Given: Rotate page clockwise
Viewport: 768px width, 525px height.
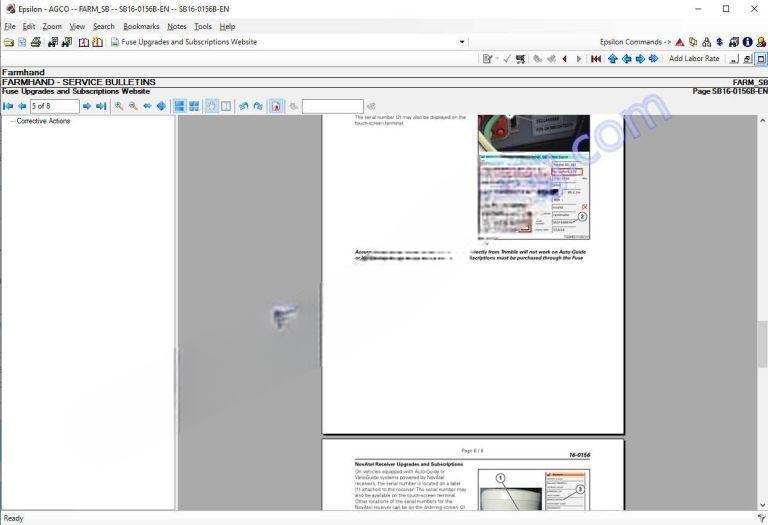Looking at the screenshot, I should click(258, 106).
